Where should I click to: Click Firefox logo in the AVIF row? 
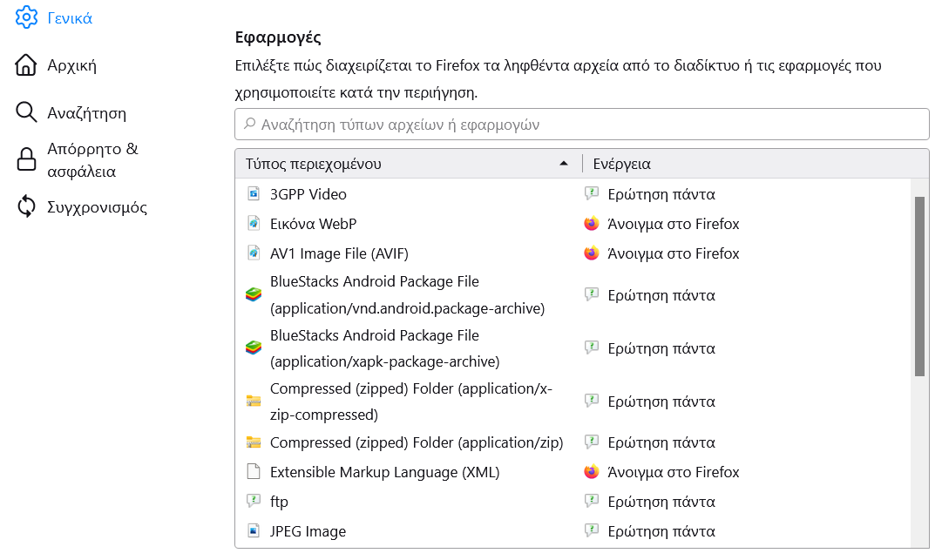[x=592, y=253]
